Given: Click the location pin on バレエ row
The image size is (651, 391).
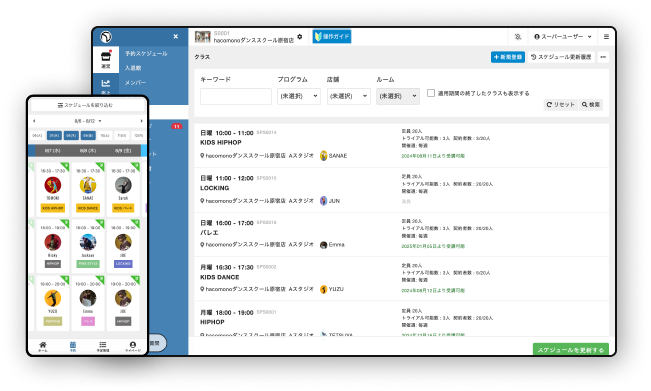Looking at the screenshot, I should point(202,245).
